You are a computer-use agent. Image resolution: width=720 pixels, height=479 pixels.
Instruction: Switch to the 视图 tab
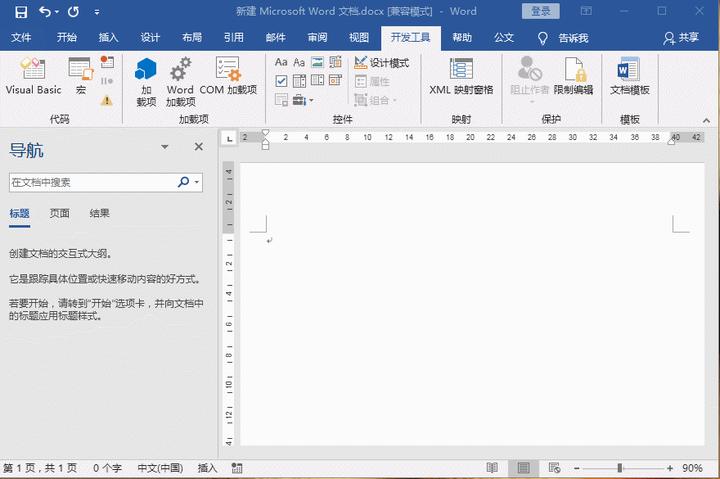click(359, 38)
